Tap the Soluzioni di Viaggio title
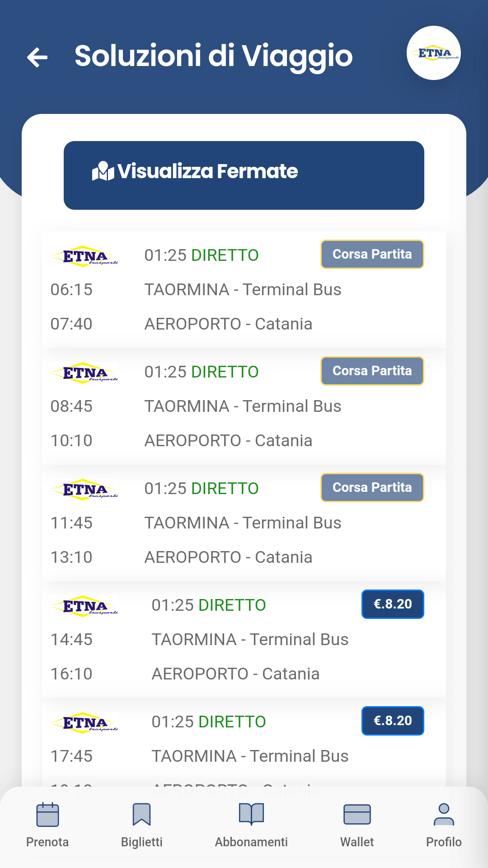The height and width of the screenshot is (868, 488). pos(213,56)
